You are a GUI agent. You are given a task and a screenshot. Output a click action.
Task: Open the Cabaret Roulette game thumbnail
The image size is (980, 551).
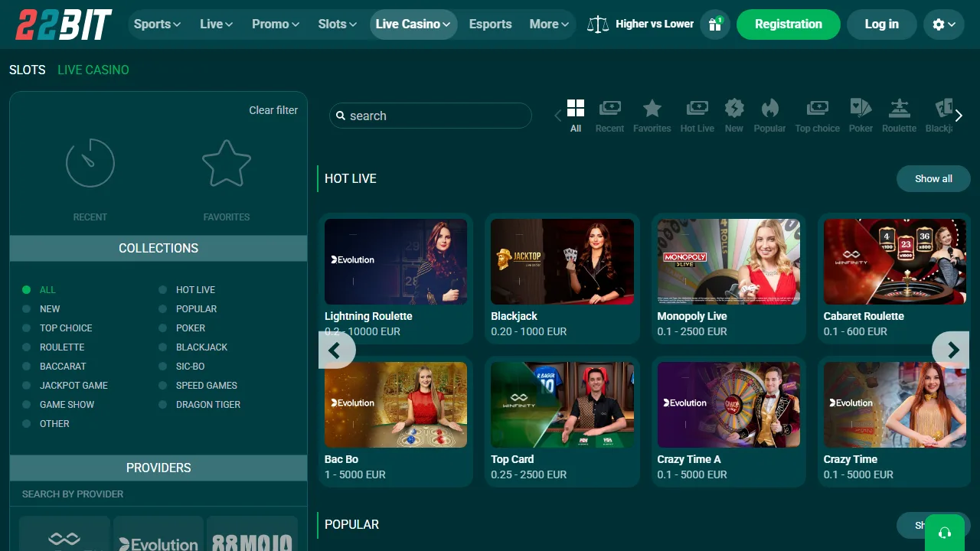tap(895, 262)
